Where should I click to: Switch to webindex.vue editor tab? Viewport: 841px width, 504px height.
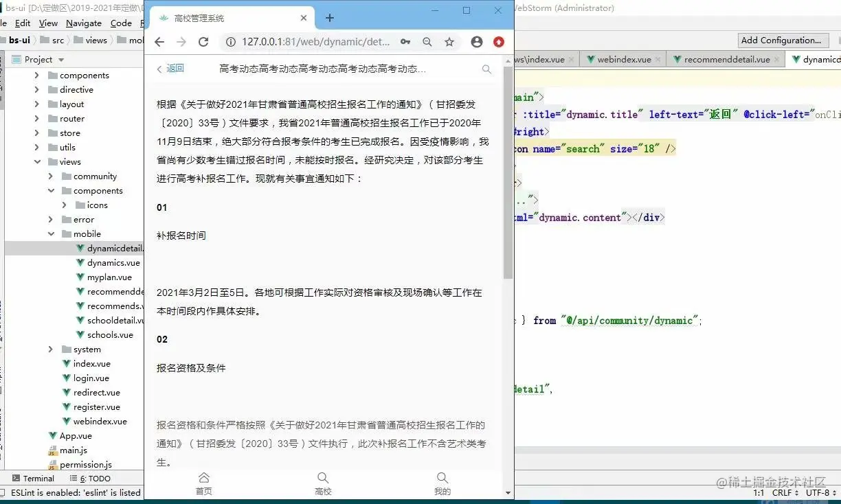tap(624, 60)
